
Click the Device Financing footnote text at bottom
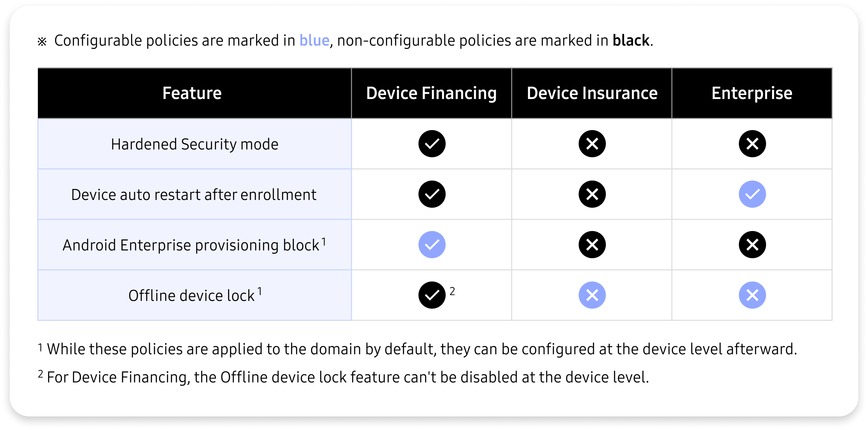pyautogui.click(x=347, y=377)
